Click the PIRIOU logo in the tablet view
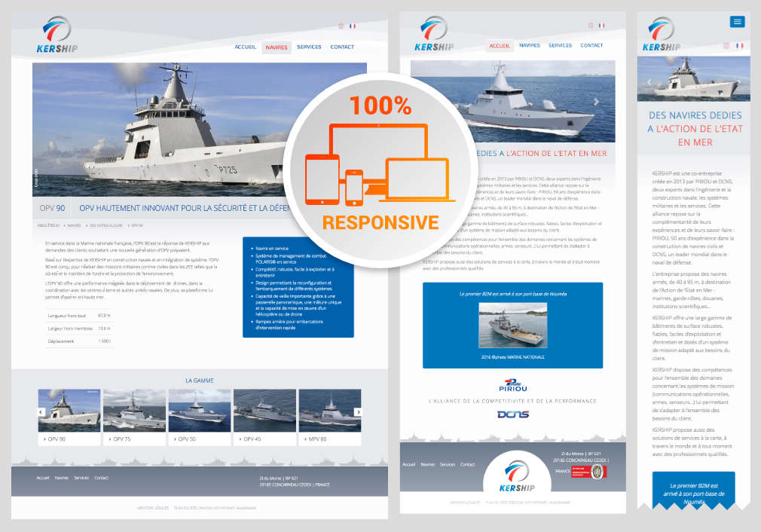Viewport: 761px width, 532px height. [x=513, y=385]
